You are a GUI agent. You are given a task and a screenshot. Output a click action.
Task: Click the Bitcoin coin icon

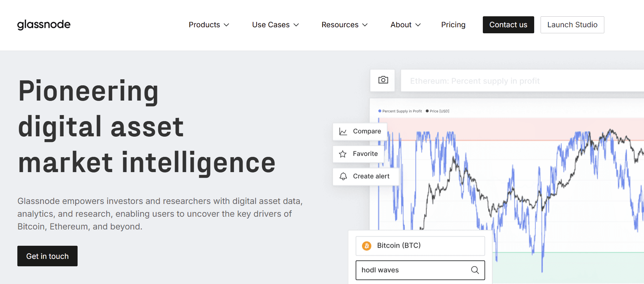(367, 246)
